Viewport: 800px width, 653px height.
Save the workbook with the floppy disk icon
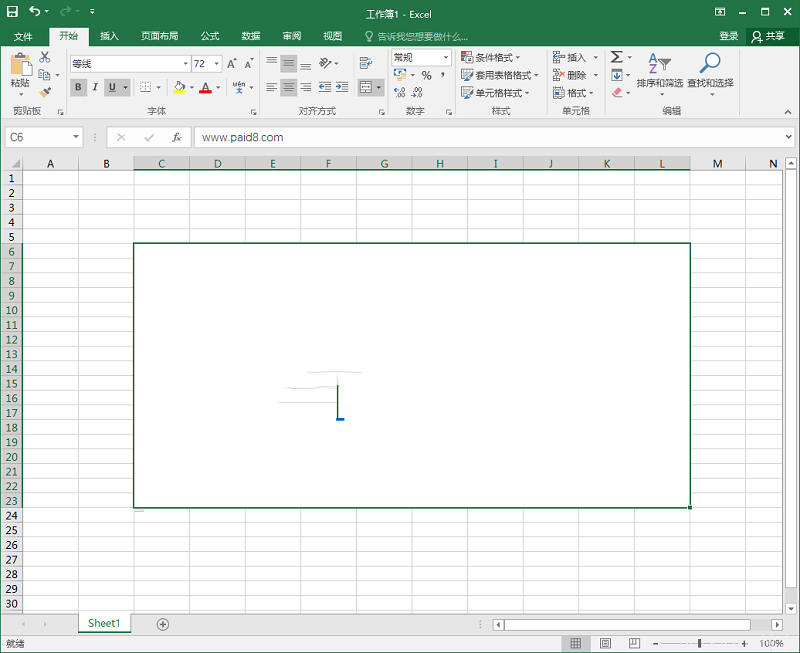[x=12, y=11]
